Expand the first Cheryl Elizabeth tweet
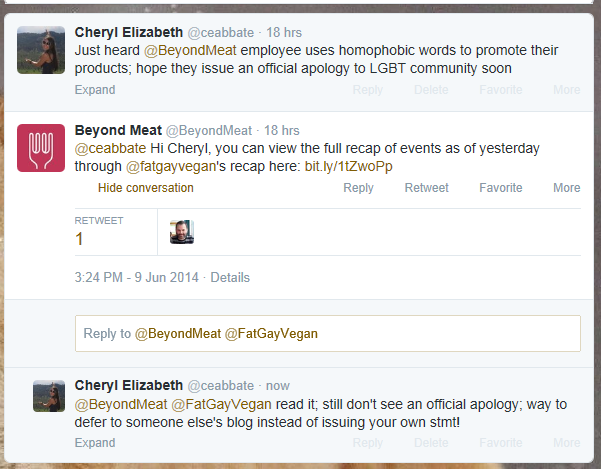This screenshot has width=601, height=469. pos(95,90)
